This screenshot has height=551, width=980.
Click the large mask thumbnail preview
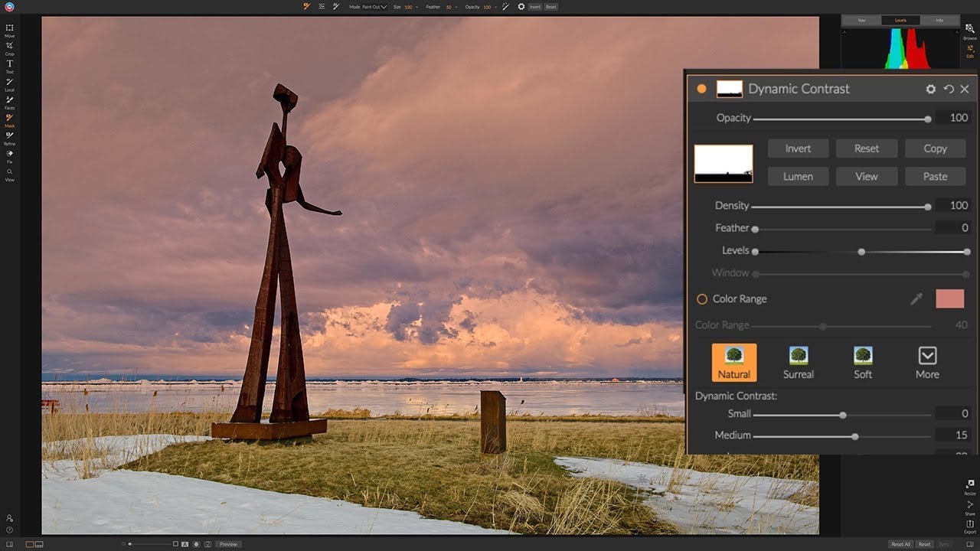click(x=724, y=164)
